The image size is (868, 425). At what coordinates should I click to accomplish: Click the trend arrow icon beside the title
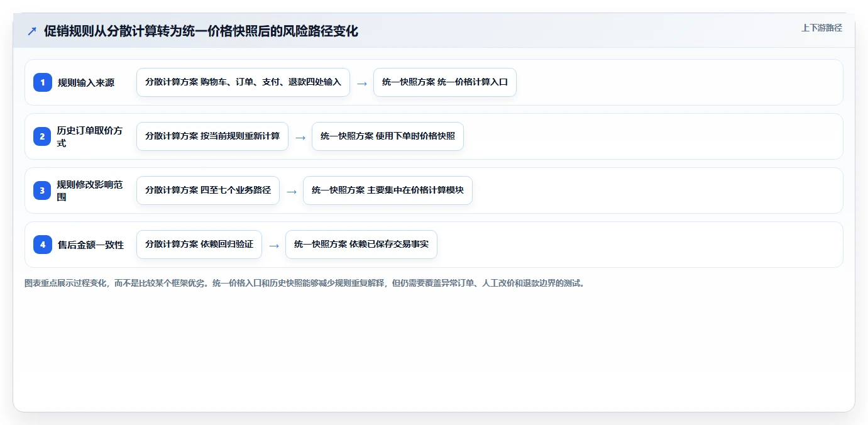click(32, 31)
